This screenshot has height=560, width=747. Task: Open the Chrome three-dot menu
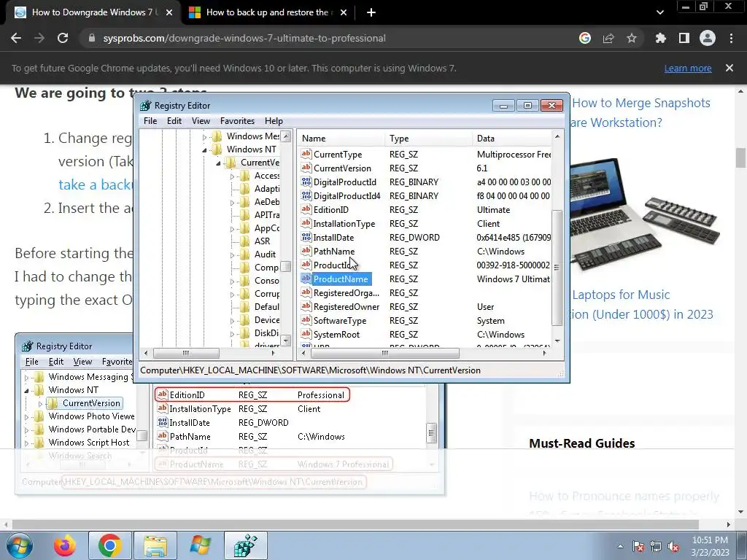(x=731, y=38)
